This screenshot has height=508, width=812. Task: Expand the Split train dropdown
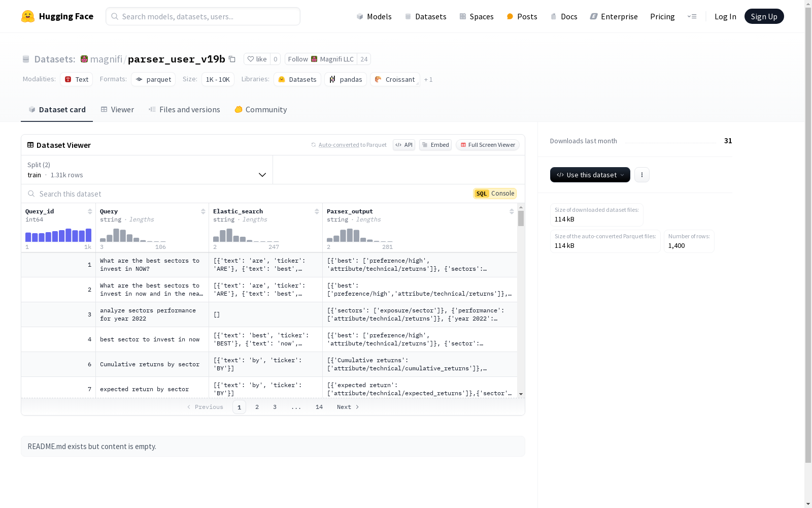[x=147, y=170]
